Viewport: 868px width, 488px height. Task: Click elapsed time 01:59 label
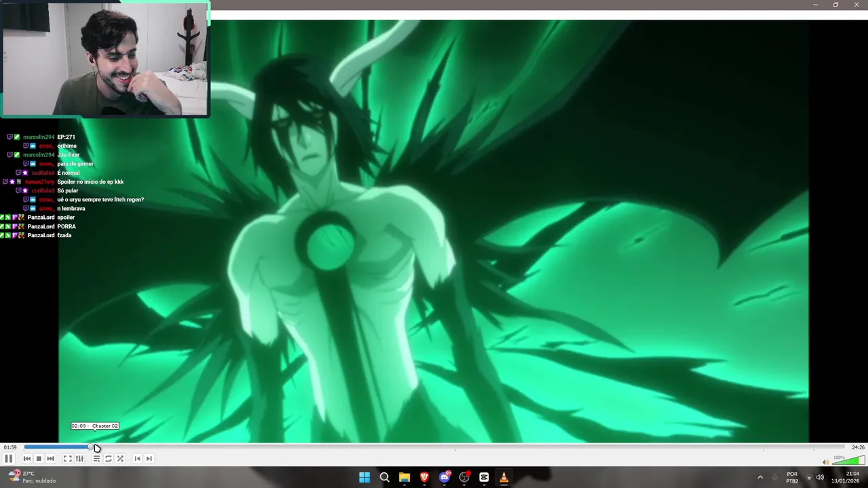pyautogui.click(x=10, y=447)
